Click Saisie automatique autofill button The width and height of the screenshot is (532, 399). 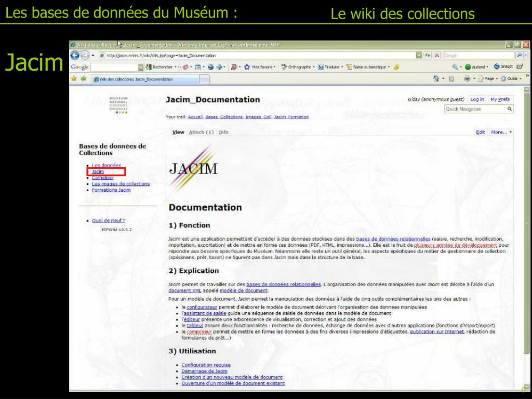click(x=368, y=67)
